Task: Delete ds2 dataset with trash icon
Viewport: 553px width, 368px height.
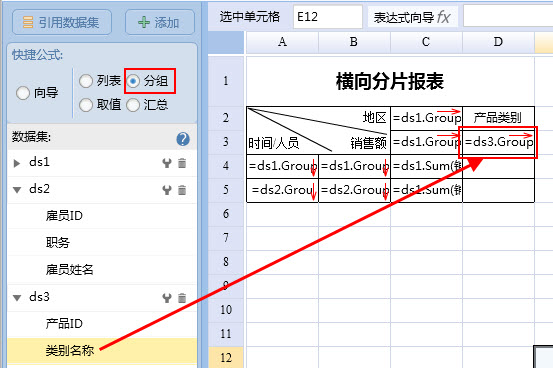Action: [x=182, y=190]
